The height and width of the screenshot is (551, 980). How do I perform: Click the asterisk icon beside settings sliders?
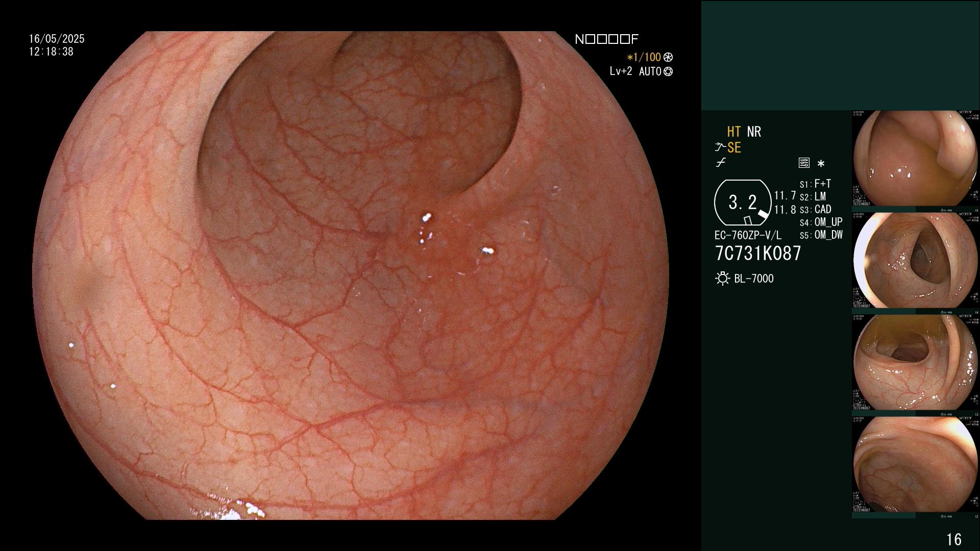point(821,164)
